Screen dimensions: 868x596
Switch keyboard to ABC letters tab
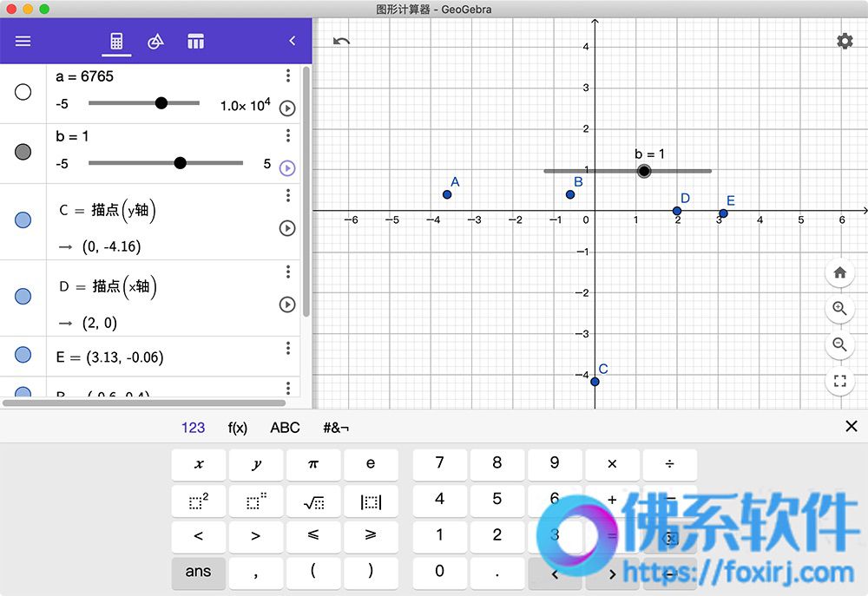click(285, 428)
